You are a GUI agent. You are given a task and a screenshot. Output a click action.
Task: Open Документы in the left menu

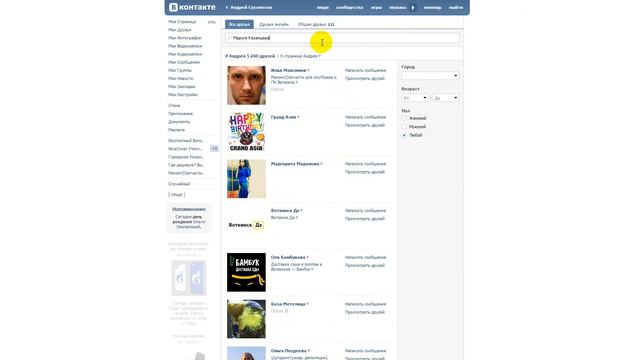[179, 122]
